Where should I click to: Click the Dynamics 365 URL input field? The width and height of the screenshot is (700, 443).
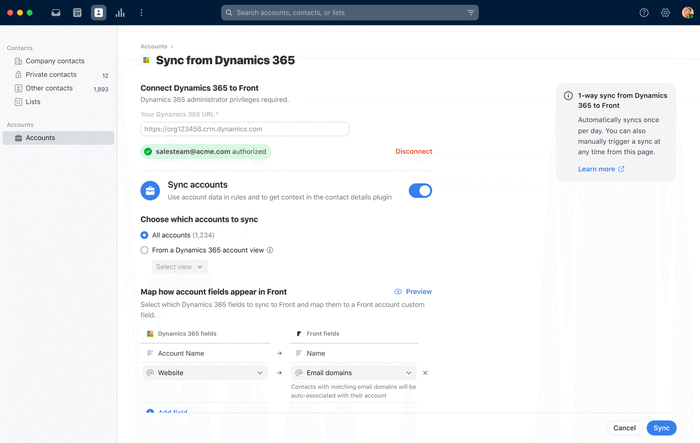245,129
